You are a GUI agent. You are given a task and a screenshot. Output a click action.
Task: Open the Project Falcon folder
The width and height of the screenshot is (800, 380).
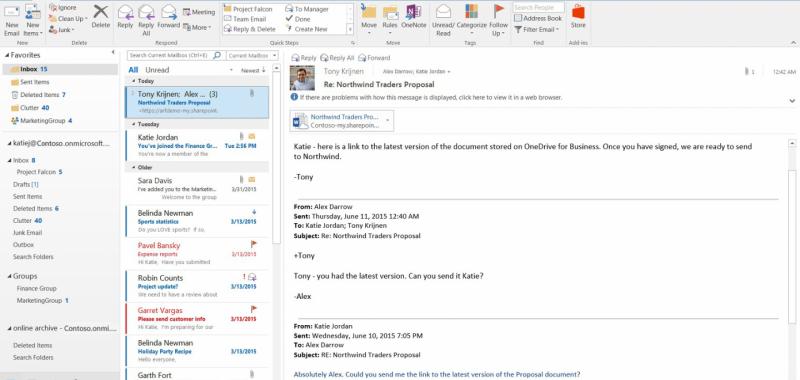[x=39, y=172]
